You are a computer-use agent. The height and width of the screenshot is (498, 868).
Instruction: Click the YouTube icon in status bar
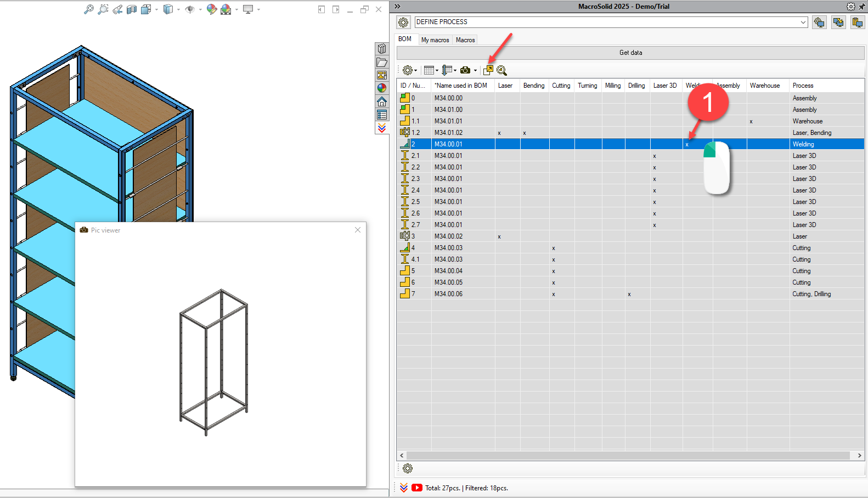click(x=417, y=488)
